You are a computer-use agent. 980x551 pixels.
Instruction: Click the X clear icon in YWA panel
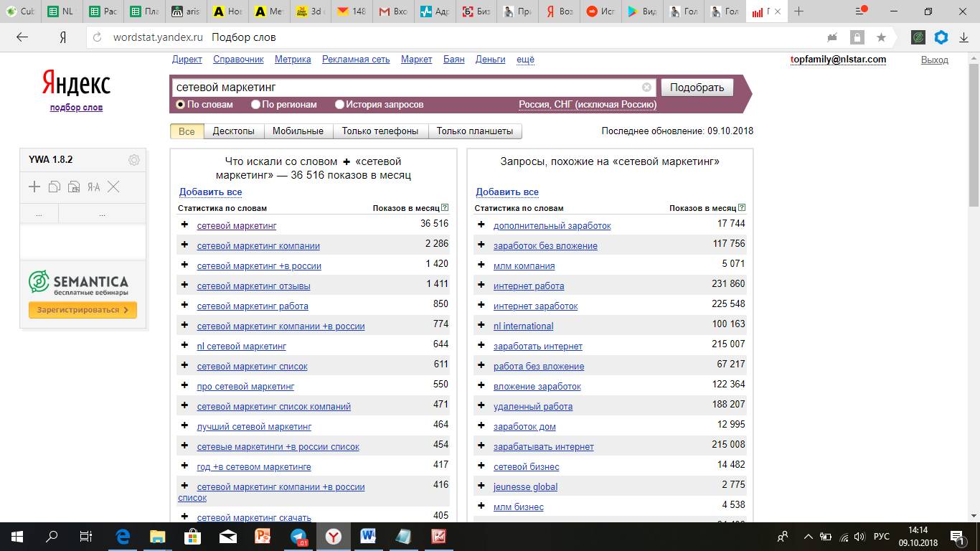[113, 187]
